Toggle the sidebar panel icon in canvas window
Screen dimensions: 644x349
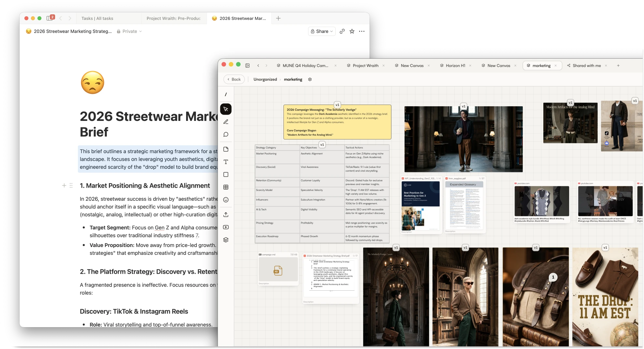click(x=247, y=65)
